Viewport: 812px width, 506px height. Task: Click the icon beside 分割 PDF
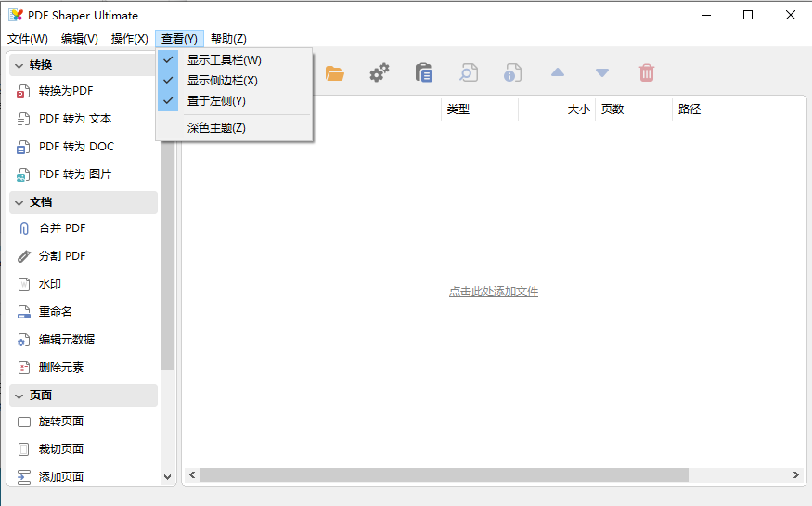click(24, 256)
